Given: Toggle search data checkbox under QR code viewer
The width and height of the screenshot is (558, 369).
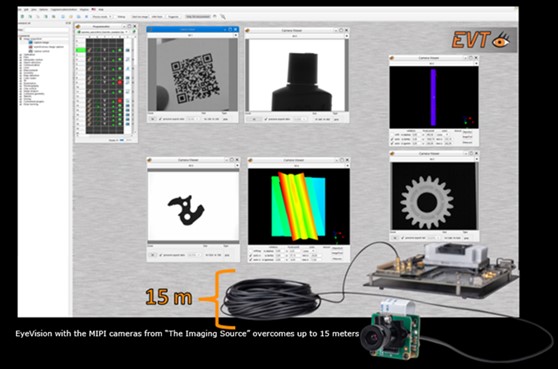Looking at the screenshot, I should [160, 119].
